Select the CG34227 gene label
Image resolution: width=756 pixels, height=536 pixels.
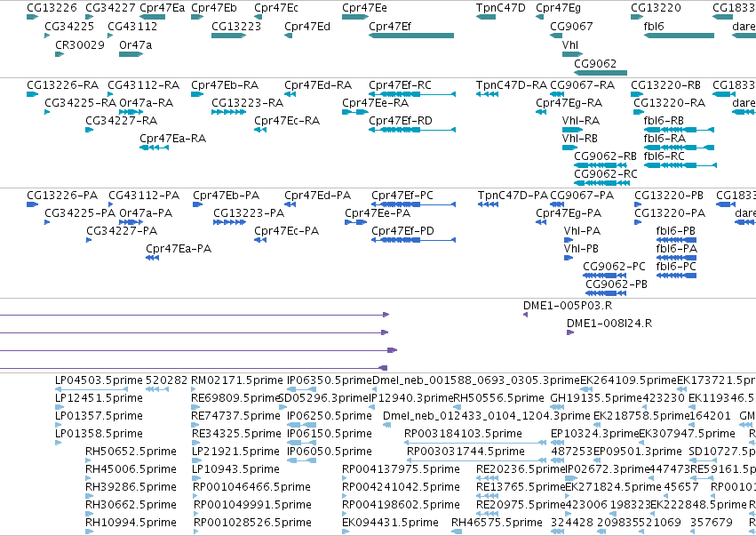point(110,8)
